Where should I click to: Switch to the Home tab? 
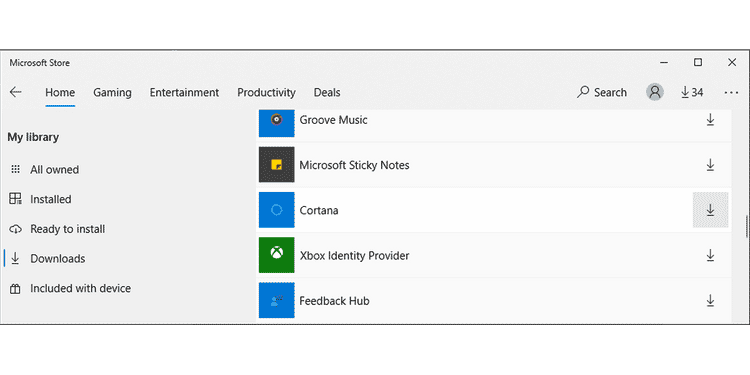tap(60, 93)
